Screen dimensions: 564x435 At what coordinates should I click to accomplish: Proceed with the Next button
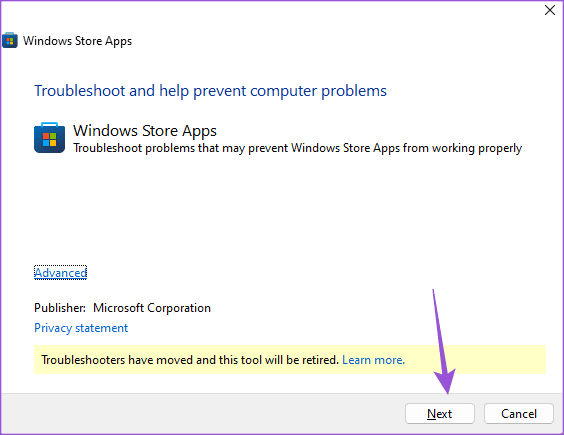[x=440, y=414]
